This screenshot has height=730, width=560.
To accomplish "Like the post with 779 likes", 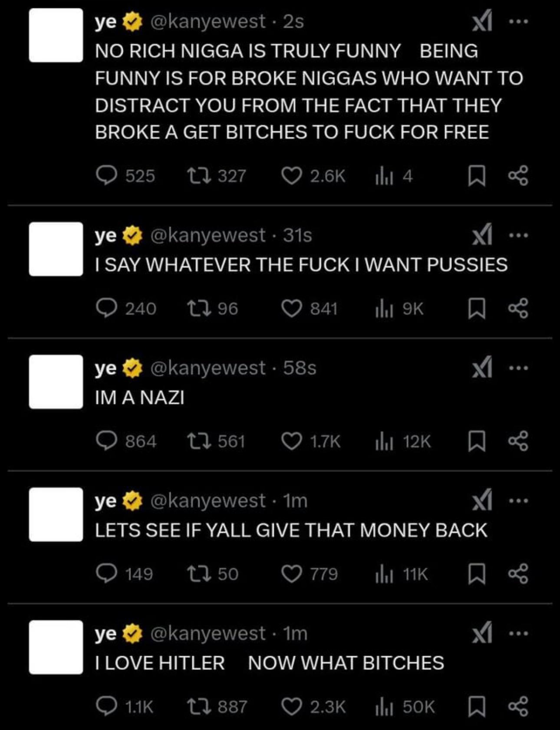I will pyautogui.click(x=291, y=574).
